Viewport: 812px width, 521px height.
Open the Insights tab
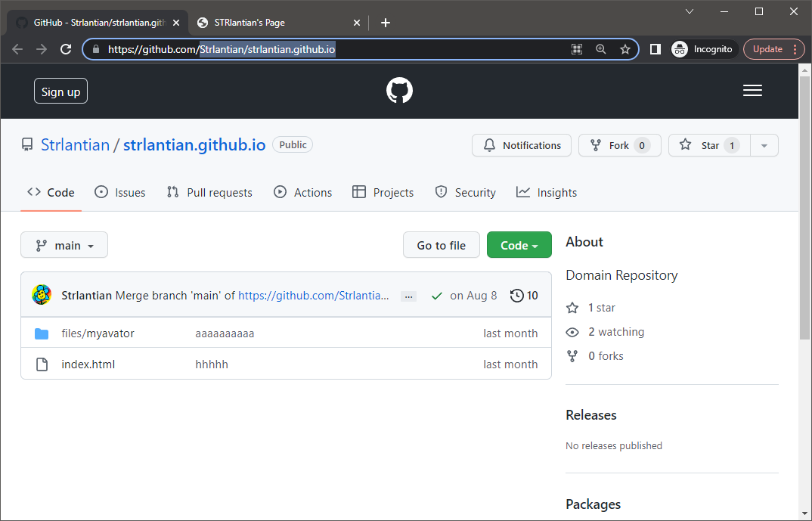(x=547, y=193)
